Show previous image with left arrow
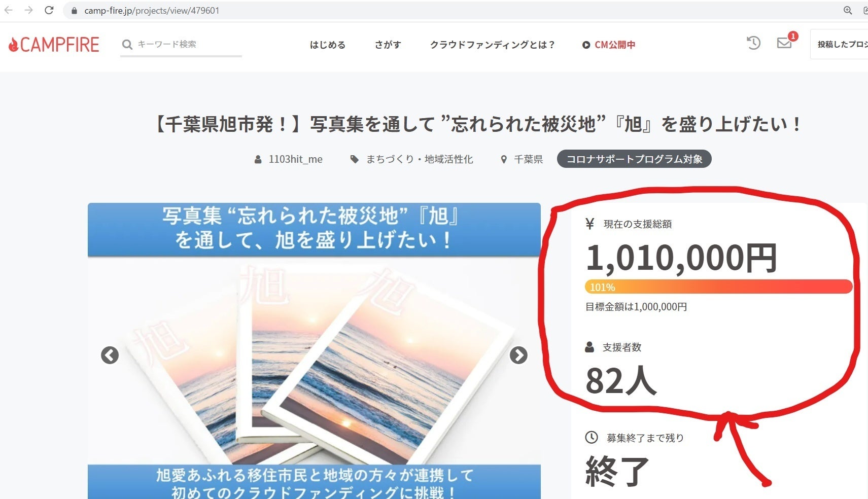The width and height of the screenshot is (868, 499). point(110,355)
